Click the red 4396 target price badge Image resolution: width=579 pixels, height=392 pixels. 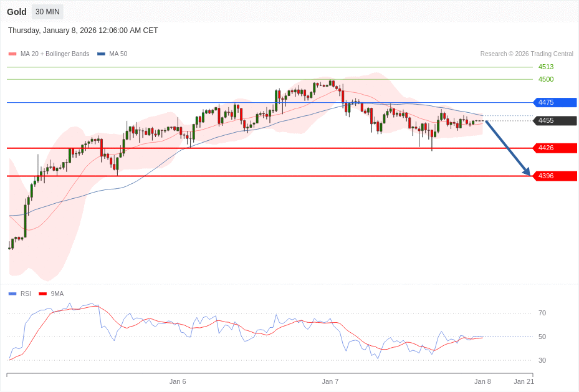pyautogui.click(x=554, y=176)
